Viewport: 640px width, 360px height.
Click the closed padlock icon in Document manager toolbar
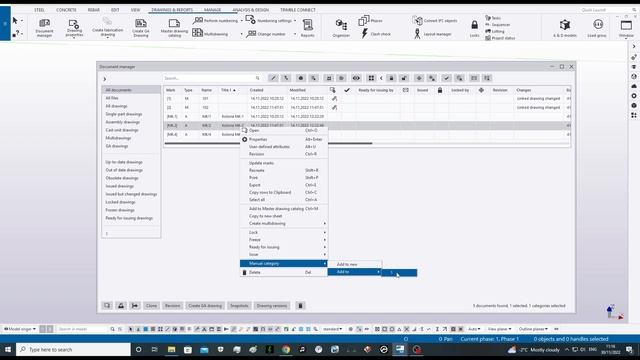point(391,78)
